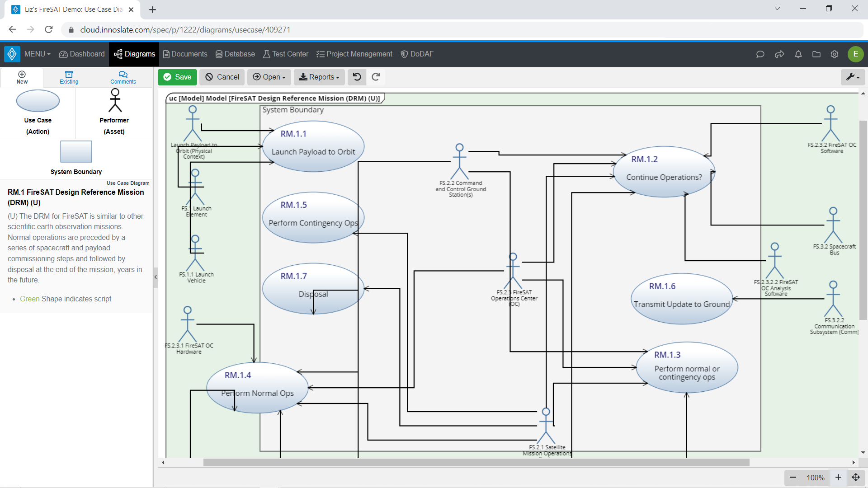Expand the Reports dropdown

(x=319, y=77)
